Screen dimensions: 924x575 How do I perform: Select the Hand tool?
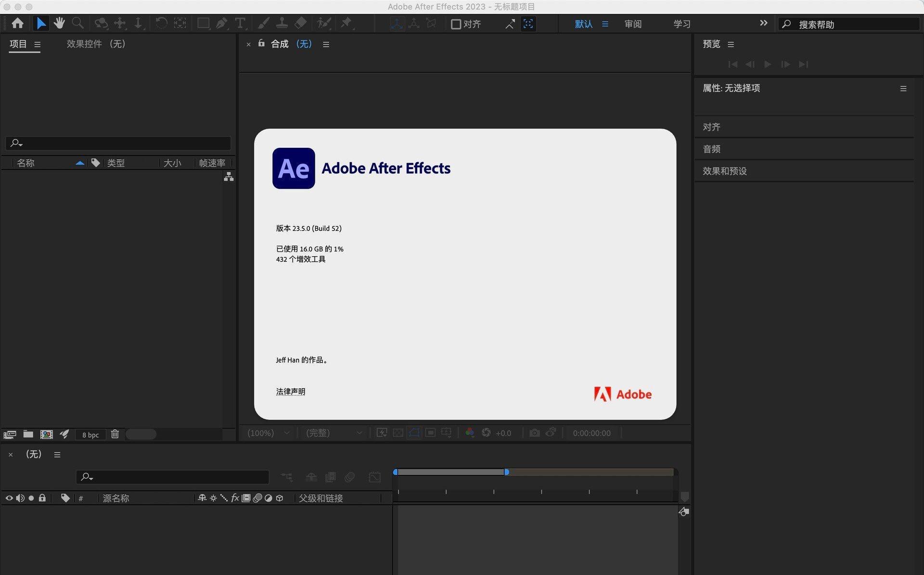coord(59,23)
